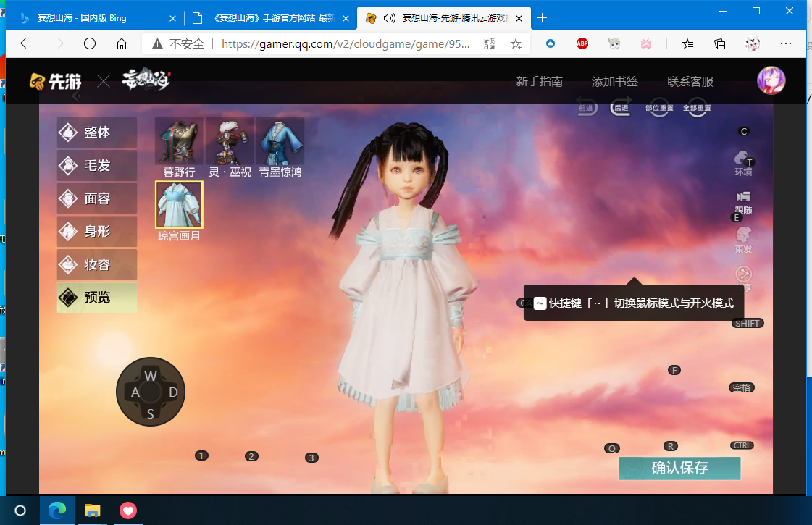Preview the 灵·巫祝 outfit thumbnail

point(230,141)
